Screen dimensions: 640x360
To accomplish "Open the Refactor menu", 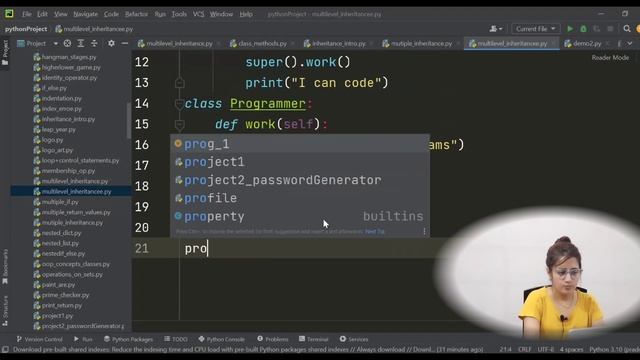I will 136,14.
